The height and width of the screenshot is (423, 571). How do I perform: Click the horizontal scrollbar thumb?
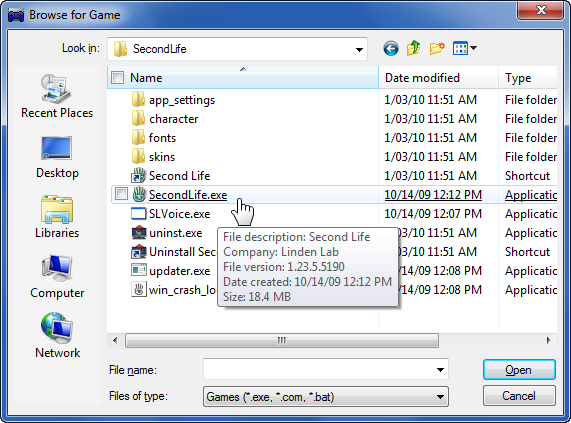click(282, 341)
